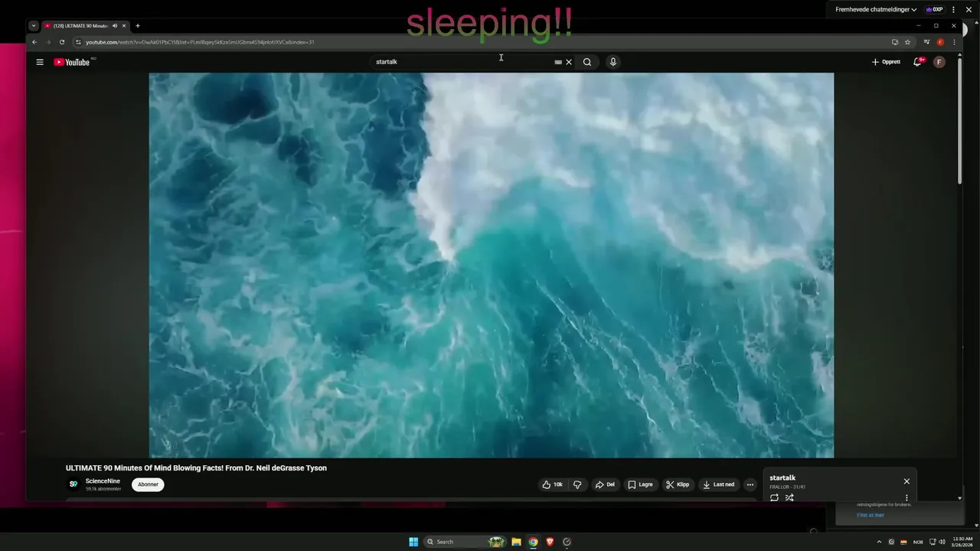Mute the tab via speaker icon

(114, 26)
